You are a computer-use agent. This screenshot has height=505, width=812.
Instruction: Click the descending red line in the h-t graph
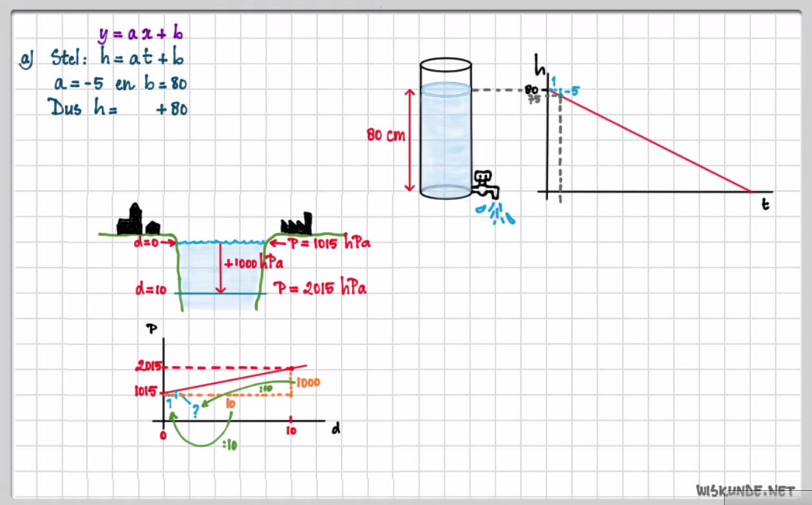click(650, 141)
